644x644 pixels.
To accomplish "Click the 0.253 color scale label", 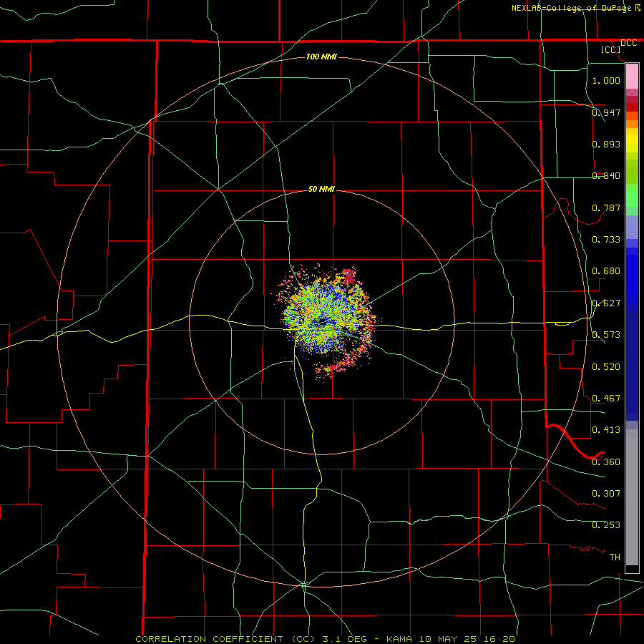I will pos(606,525).
